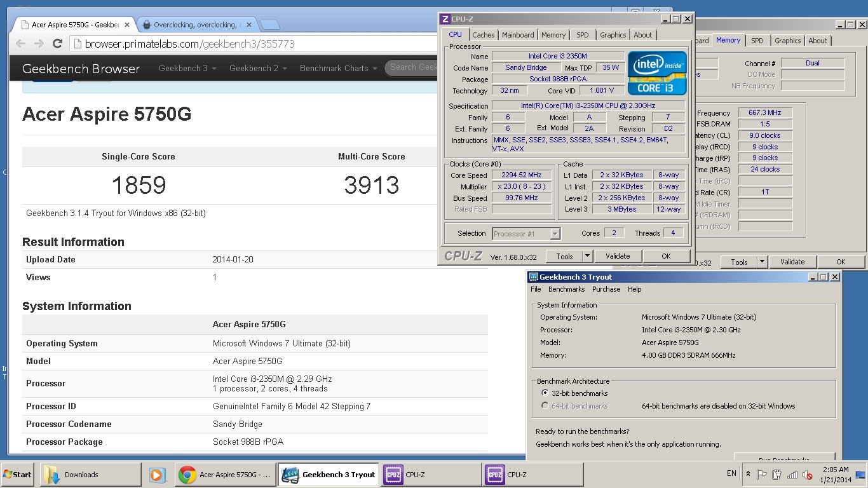Click the power plug tray icon
Image resolution: width=868 pixels, height=488 pixels.
point(777,475)
